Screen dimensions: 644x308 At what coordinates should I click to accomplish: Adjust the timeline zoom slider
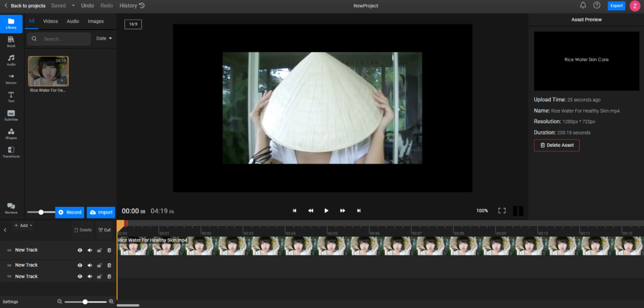[85, 302]
